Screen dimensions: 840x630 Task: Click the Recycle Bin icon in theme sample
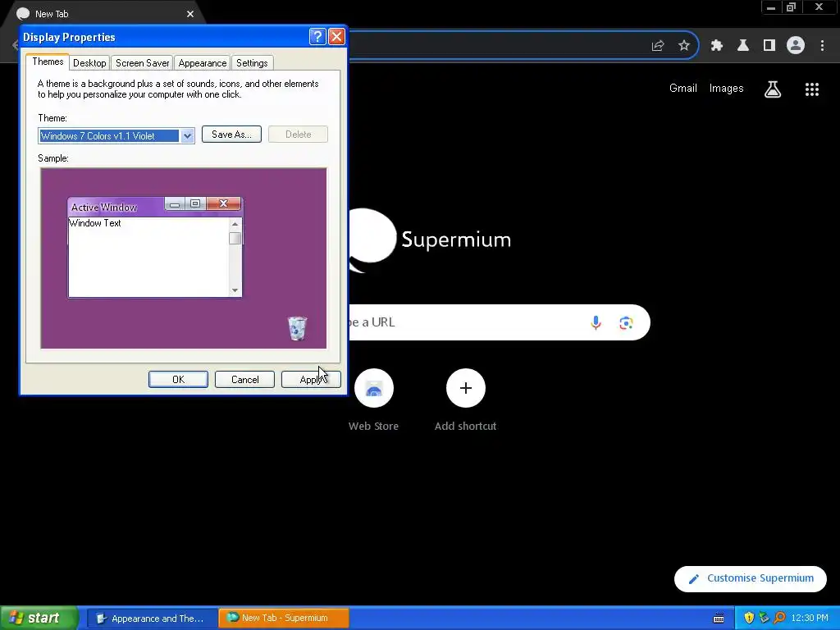pos(297,328)
